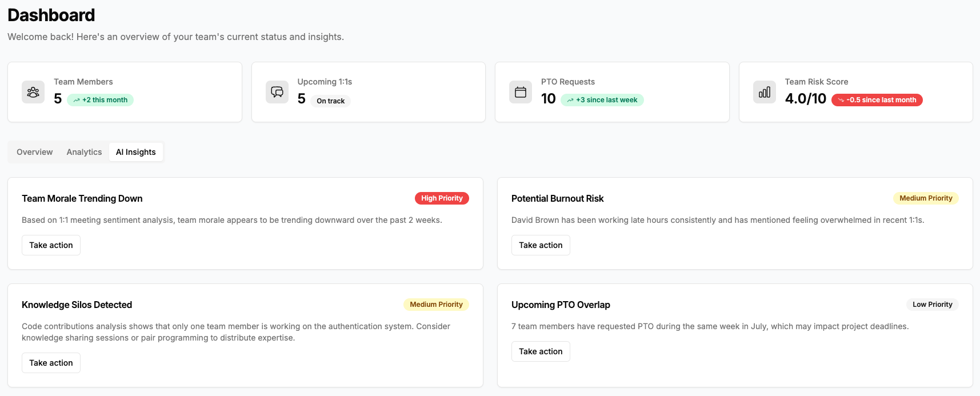
Task: Click the 'Potential Burnout Risk' heading
Action: tap(558, 198)
